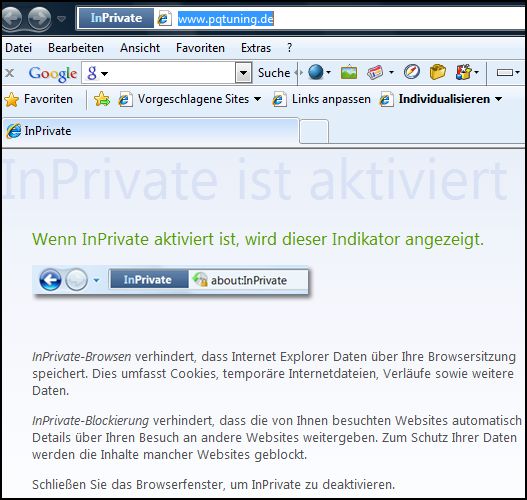Open the dropdown next to the globe icon
527x500 pixels.
click(329, 72)
